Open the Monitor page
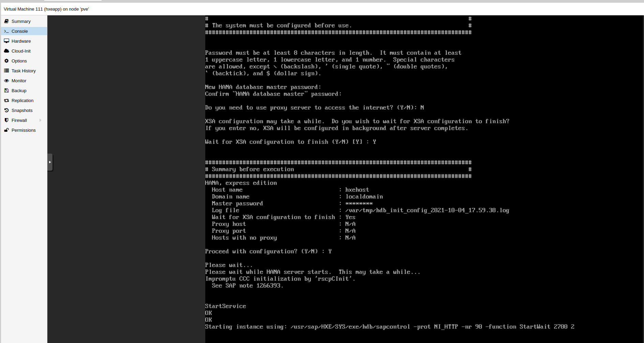644x343 pixels. pyautogui.click(x=24, y=81)
